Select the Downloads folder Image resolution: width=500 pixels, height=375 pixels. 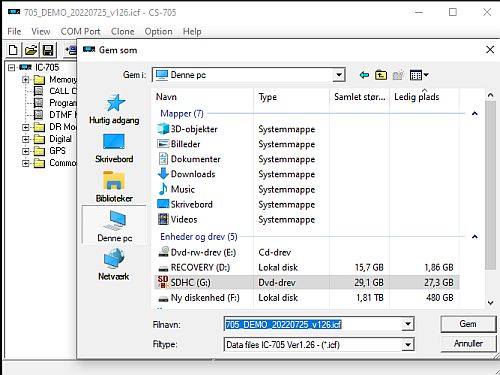point(186,174)
